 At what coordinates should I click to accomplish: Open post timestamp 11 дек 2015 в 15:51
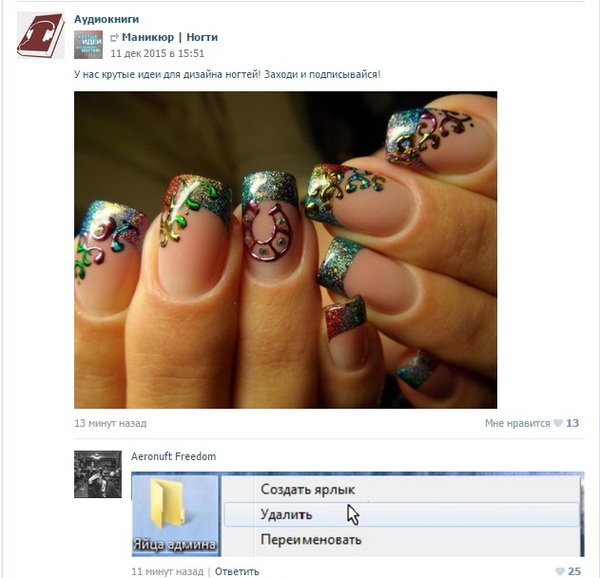(x=157, y=53)
